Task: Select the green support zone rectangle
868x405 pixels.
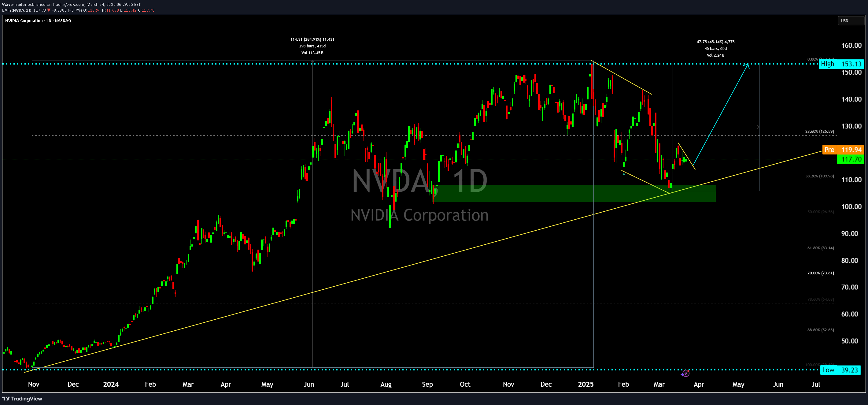Action: 574,193
